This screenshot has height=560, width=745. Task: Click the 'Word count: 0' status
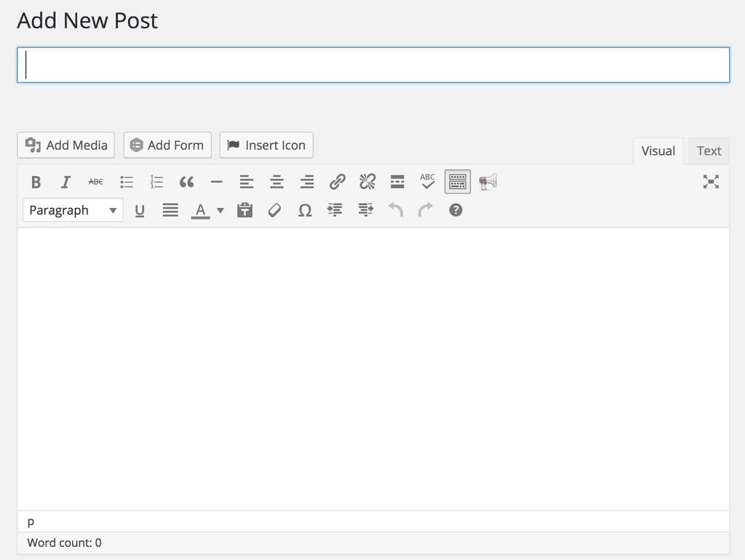pyautogui.click(x=64, y=543)
